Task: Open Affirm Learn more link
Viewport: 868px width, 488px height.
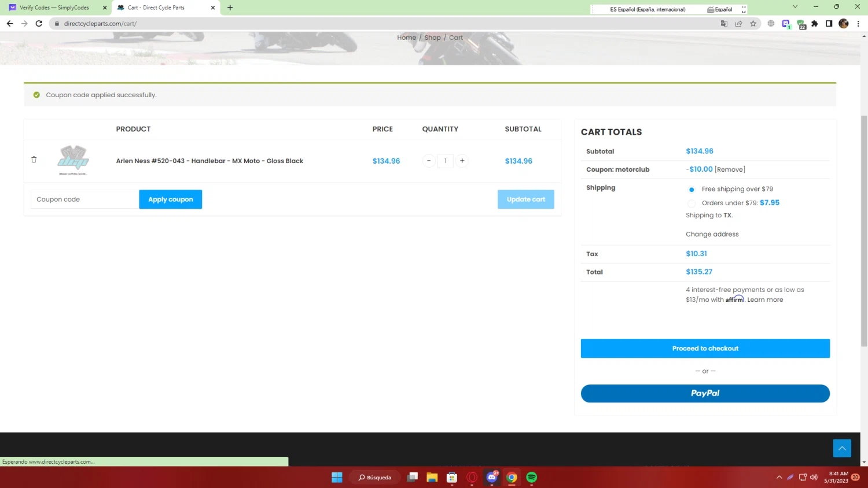Action: pos(765,300)
